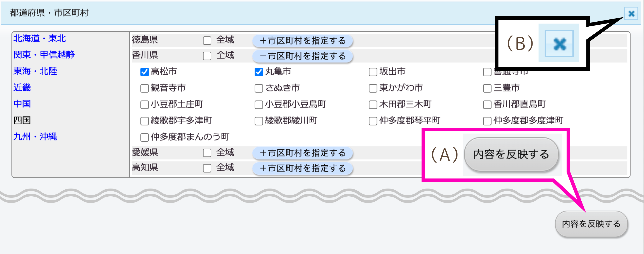
Task: Close the 都道府県・市区町村 dialog
Action: point(631,14)
